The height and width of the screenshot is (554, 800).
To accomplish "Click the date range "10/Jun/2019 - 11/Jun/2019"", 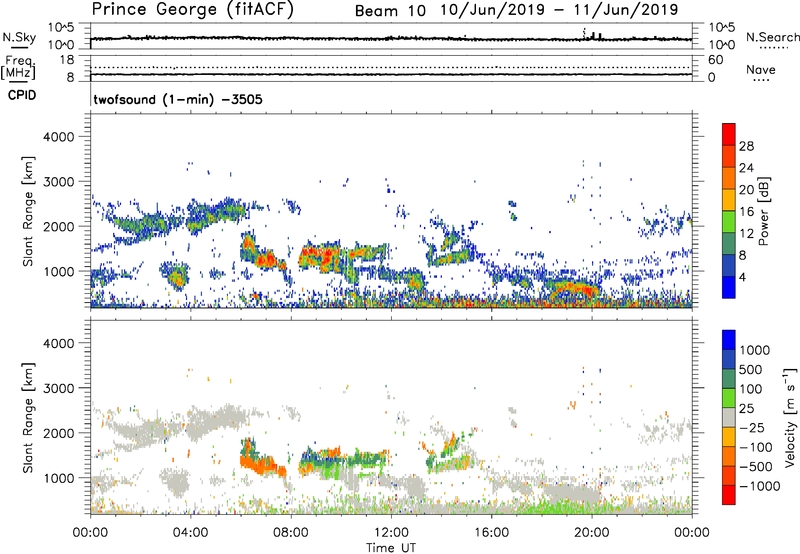I will pos(559,10).
